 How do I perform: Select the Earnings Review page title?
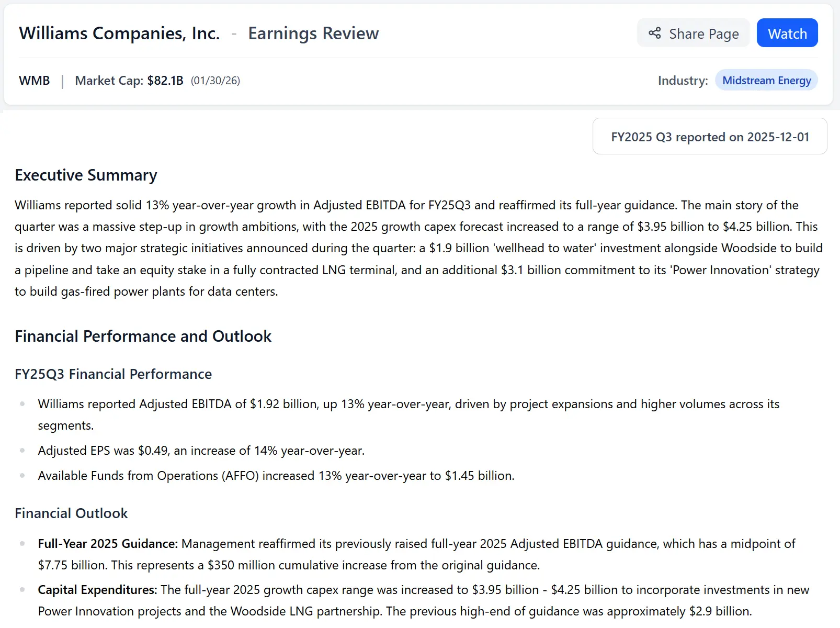[x=313, y=33]
